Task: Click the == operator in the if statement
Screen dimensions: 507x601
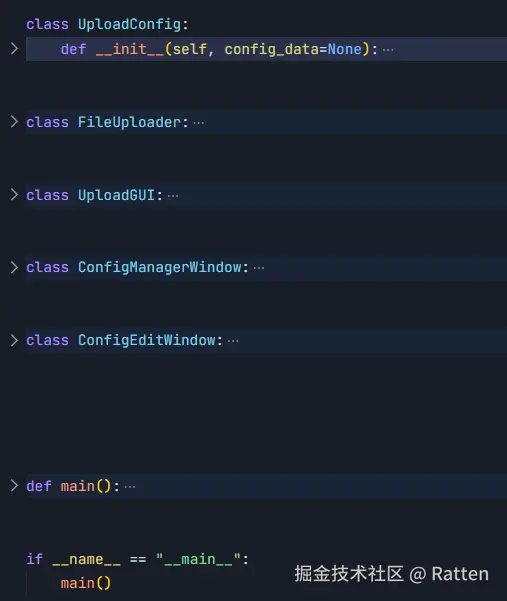Action: point(138,560)
